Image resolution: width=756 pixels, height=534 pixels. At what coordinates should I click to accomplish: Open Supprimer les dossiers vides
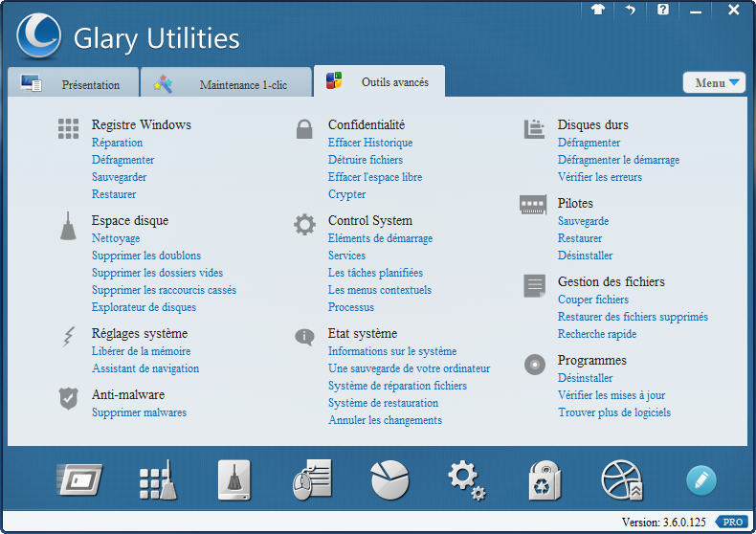coord(157,273)
